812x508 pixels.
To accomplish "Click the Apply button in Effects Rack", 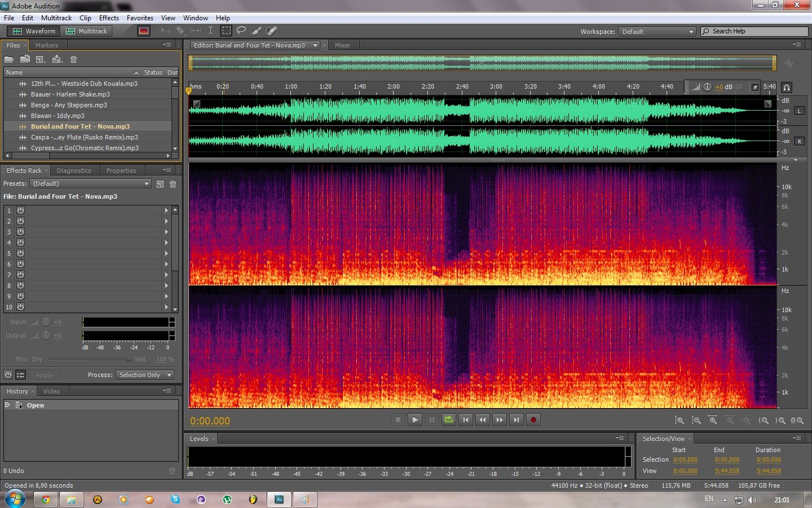I will tap(44, 375).
